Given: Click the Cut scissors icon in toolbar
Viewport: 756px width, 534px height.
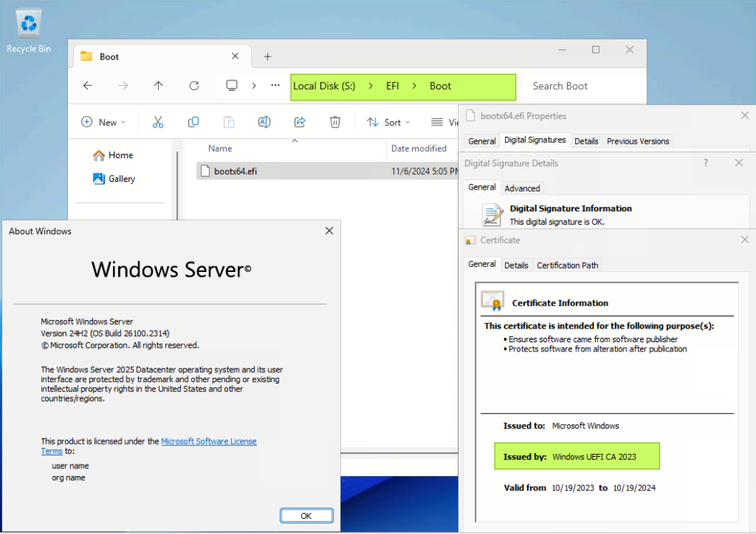Looking at the screenshot, I should (x=158, y=122).
